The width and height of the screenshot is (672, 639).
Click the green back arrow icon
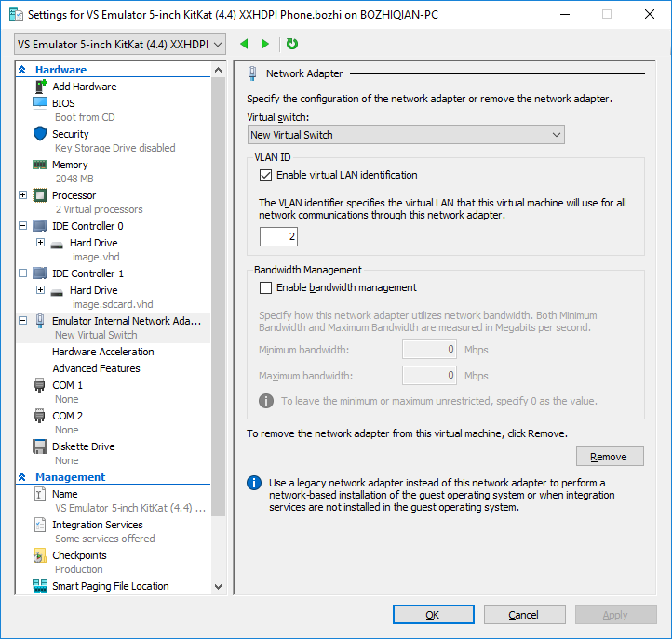pyautogui.click(x=244, y=44)
